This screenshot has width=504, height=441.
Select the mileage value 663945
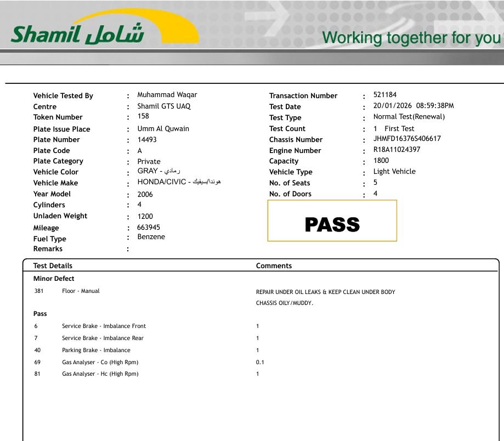click(149, 227)
